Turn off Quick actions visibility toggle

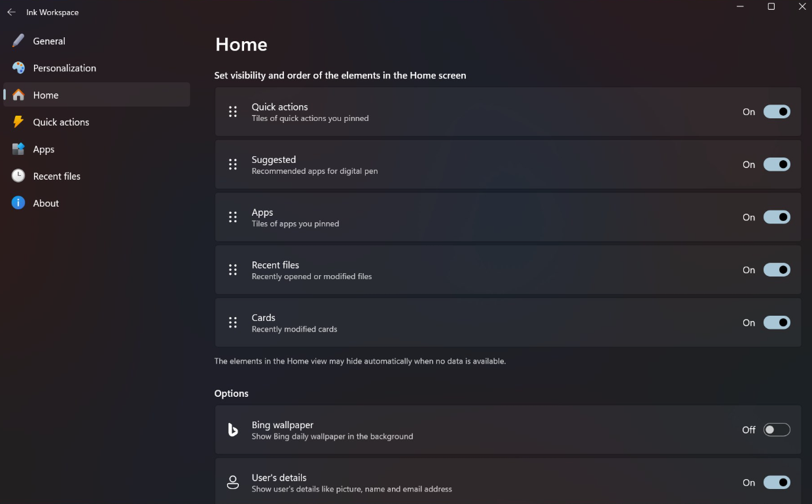(777, 112)
